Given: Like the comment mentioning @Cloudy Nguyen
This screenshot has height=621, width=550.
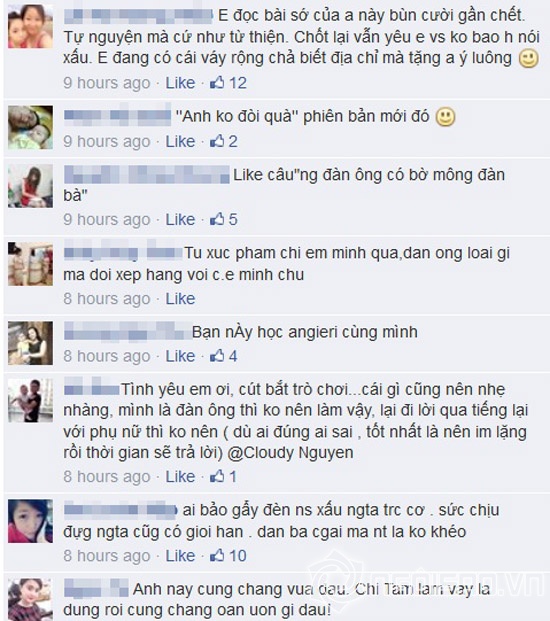Looking at the screenshot, I should pos(180,476).
